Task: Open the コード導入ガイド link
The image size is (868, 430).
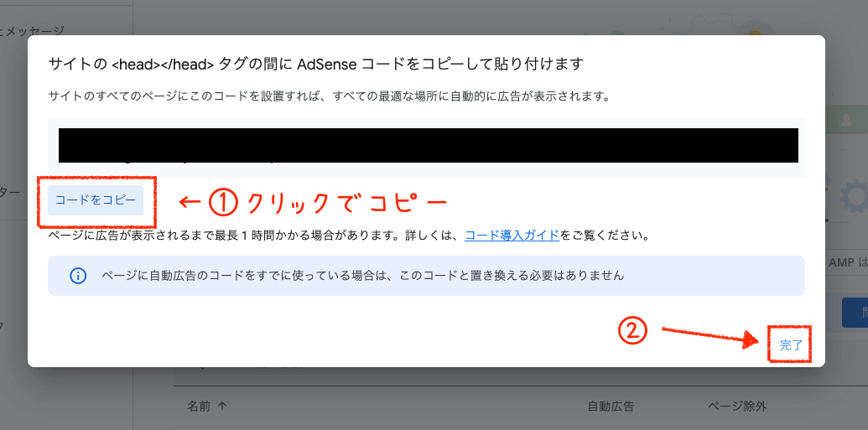Action: point(512,236)
